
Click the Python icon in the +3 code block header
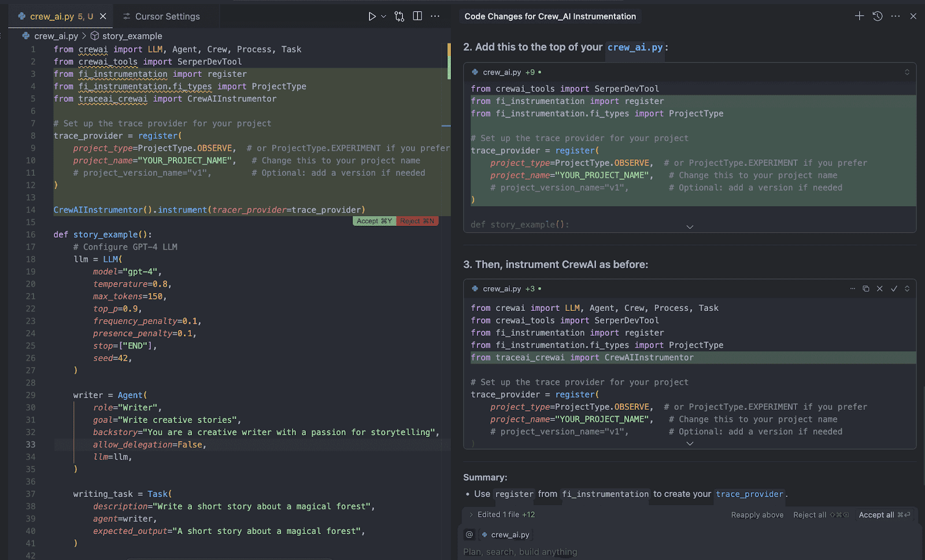[x=475, y=288]
